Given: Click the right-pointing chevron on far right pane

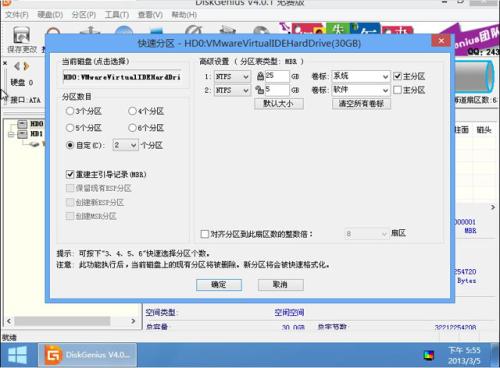Looking at the screenshot, I should click(493, 207).
